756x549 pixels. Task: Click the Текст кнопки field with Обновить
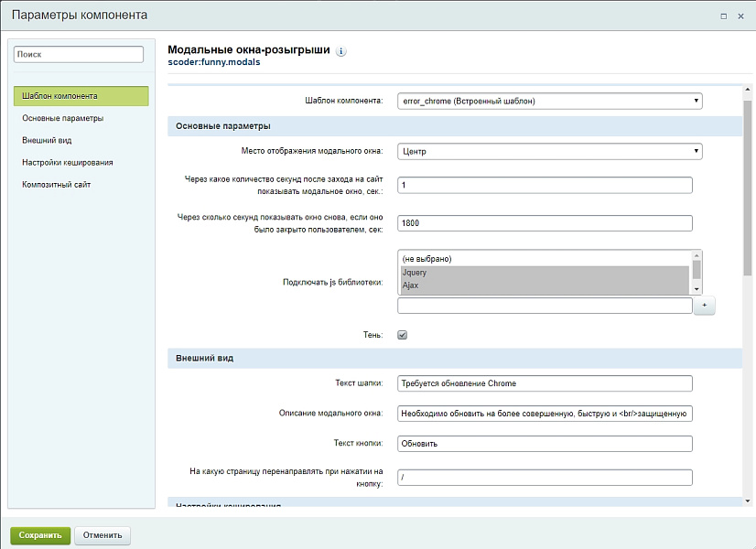(545, 444)
